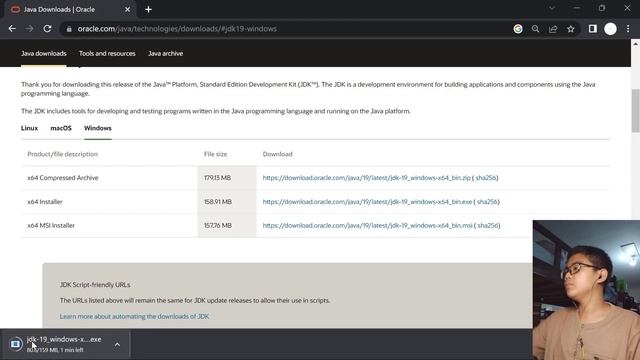Viewport: 640px width, 360px height.
Task: Open a new browser tab
Action: (148, 9)
